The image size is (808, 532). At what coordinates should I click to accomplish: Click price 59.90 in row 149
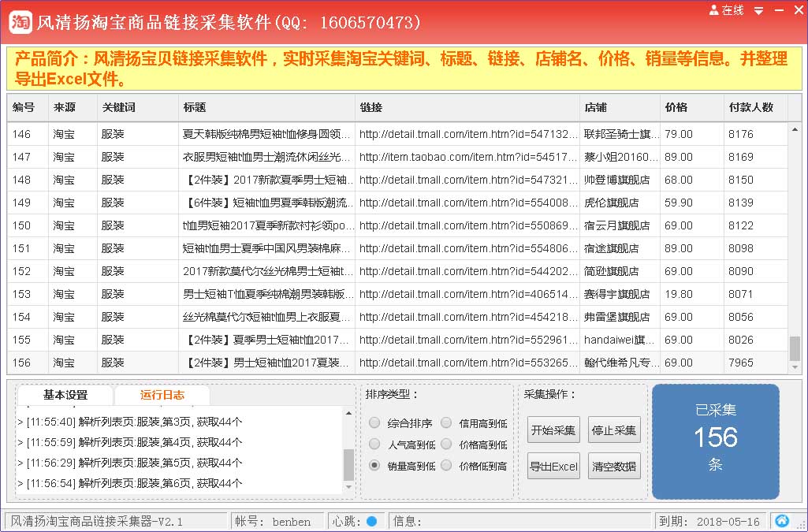click(x=678, y=203)
